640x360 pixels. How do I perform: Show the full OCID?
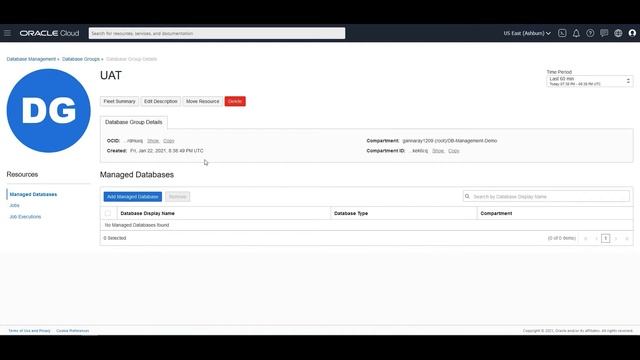point(153,141)
